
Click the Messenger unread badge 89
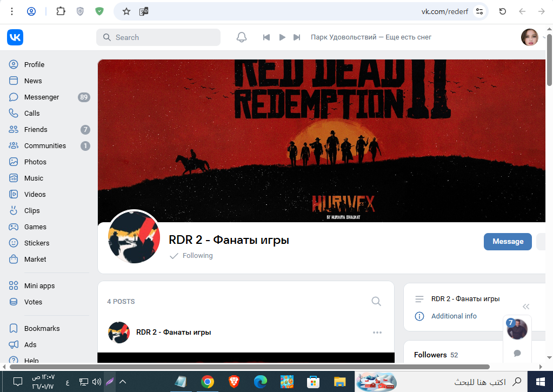coord(84,97)
